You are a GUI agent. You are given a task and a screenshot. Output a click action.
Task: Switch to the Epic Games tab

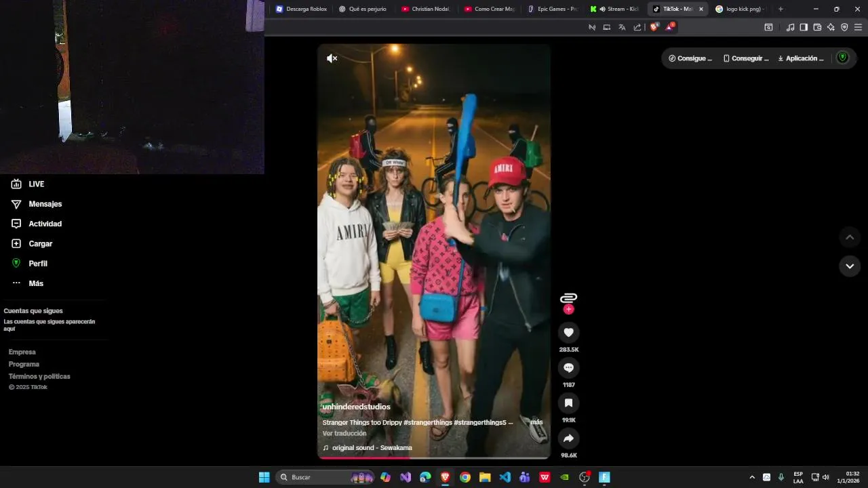coord(552,9)
